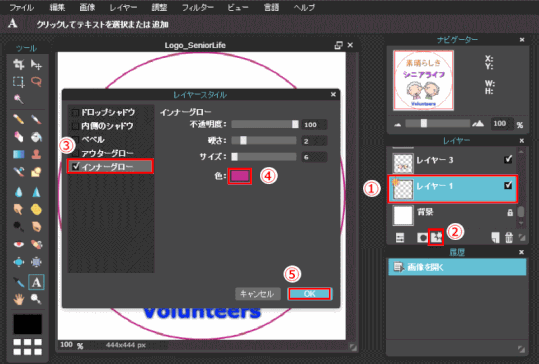Create a new layer in the Layers panel

click(495, 238)
